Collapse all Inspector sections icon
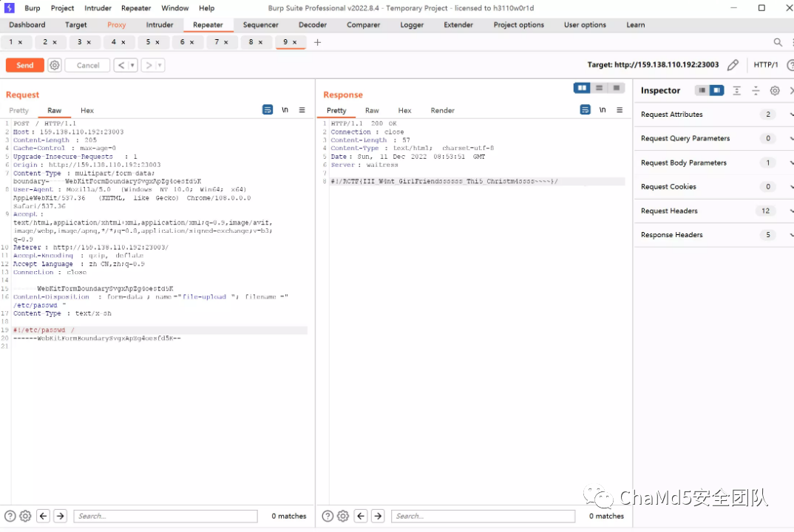The width and height of the screenshot is (794, 532). (756, 91)
